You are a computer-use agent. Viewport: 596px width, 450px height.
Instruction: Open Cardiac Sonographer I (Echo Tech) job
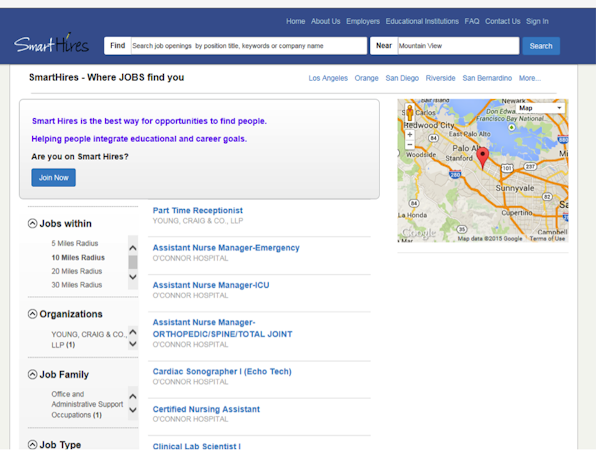(x=222, y=371)
